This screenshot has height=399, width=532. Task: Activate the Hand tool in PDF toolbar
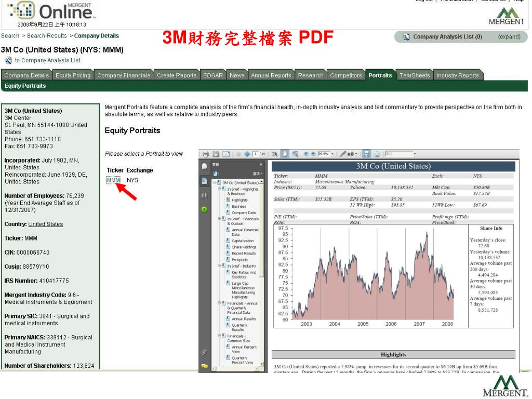pyautogui.click(x=285, y=154)
